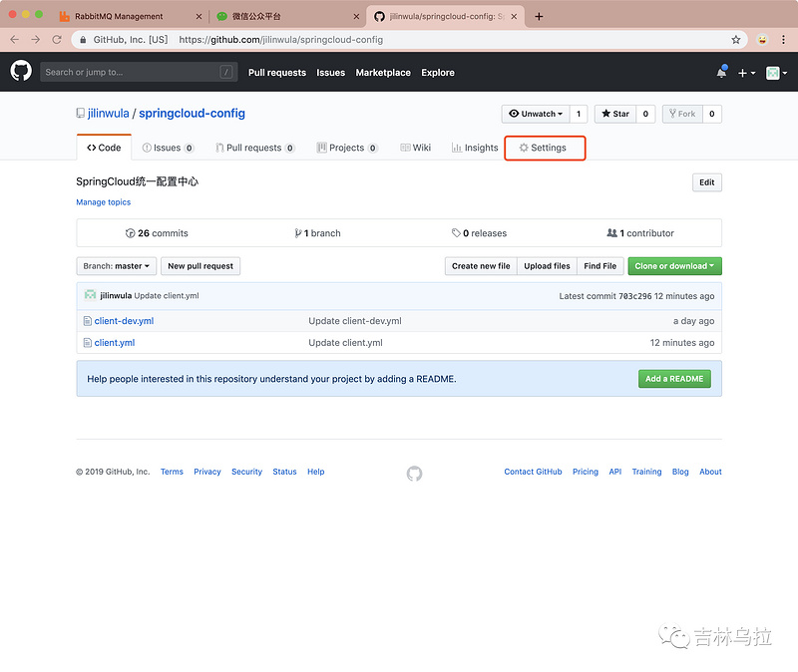
Task: View the 1 contributor page
Action: (640, 233)
